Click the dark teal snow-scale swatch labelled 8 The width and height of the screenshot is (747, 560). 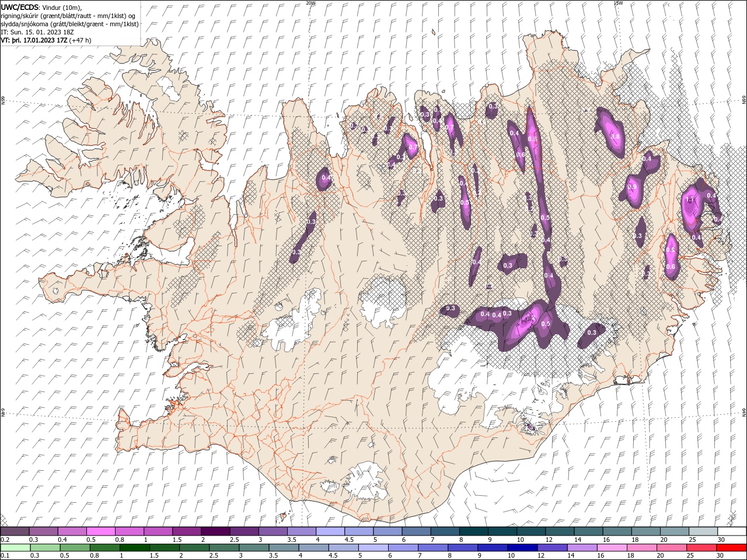pos(473,531)
